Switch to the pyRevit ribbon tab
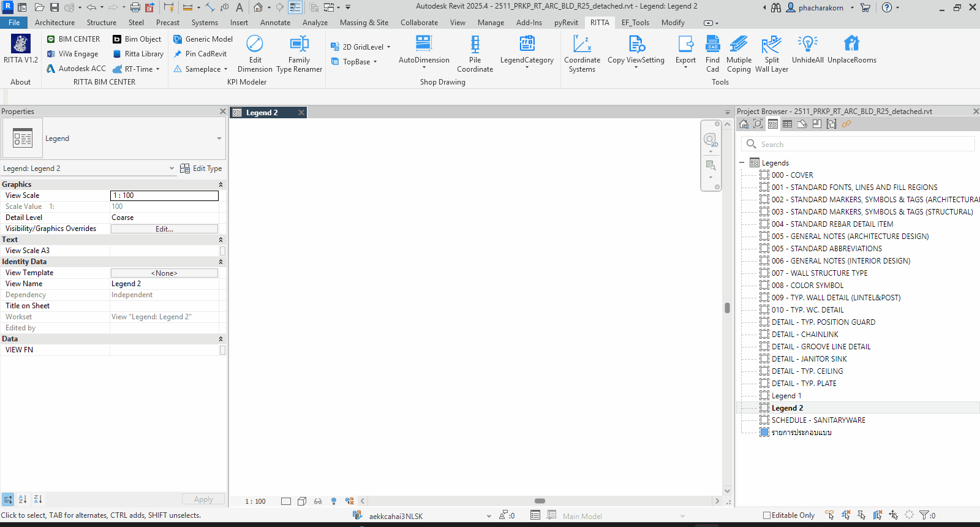 pos(565,23)
